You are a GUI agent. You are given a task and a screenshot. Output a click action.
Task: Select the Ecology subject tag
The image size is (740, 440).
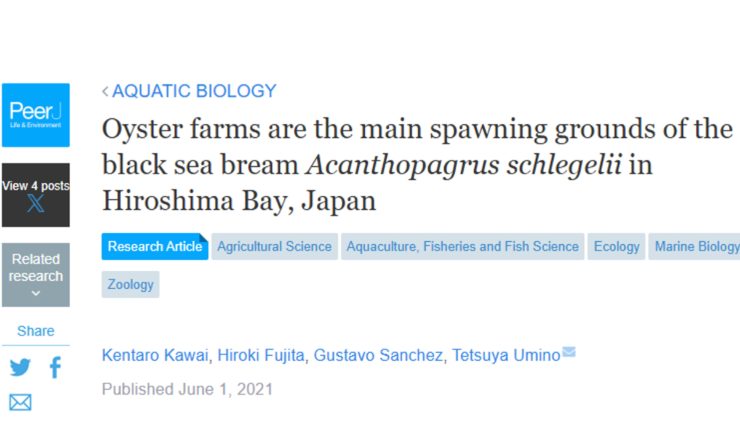[x=616, y=246]
